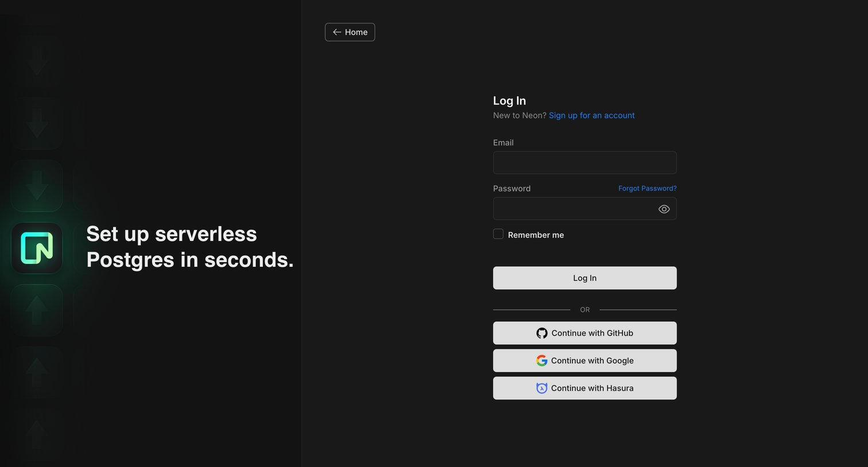
Task: Click the Log In heading text
Action: (509, 100)
